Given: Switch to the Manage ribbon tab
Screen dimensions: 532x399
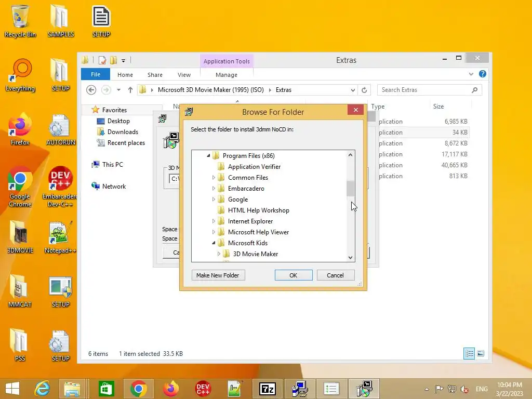Looking at the screenshot, I should tap(227, 75).
